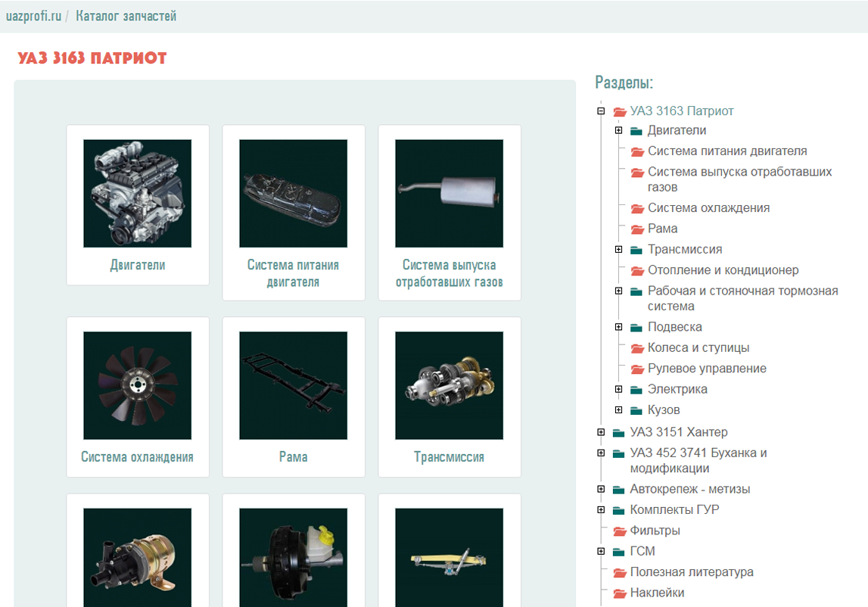Click folder icon beside ГСМ
This screenshot has height=607, width=868.
coord(619,552)
